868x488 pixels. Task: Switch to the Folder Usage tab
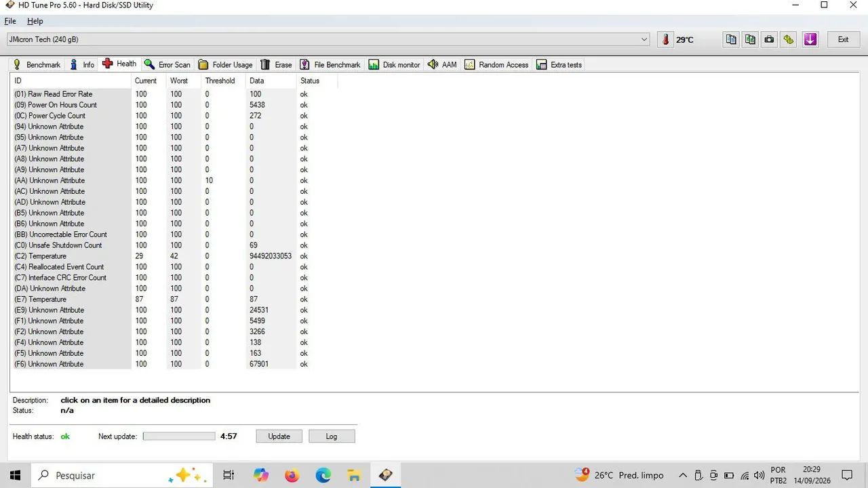coord(225,64)
